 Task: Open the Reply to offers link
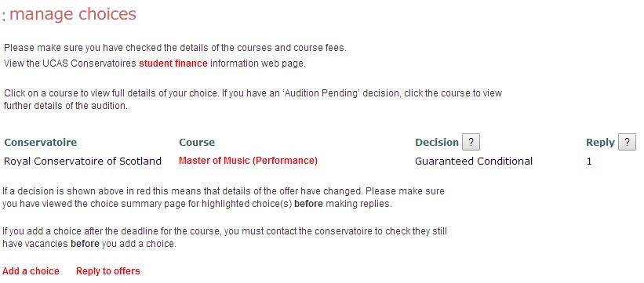pos(108,271)
